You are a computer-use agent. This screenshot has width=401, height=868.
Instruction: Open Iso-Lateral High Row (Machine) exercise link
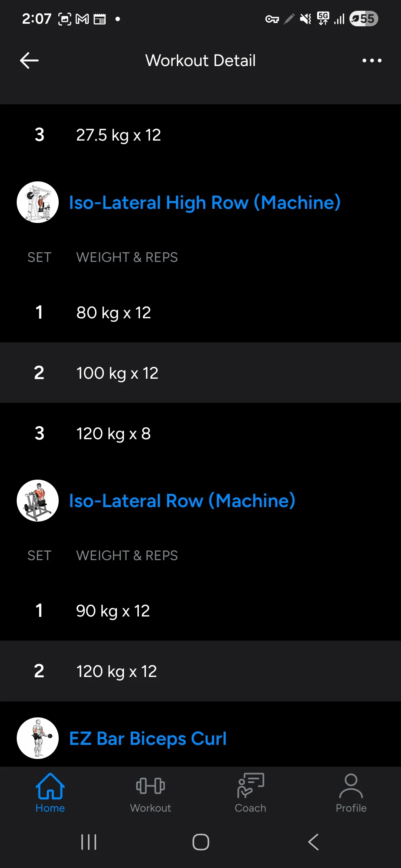[x=205, y=203]
